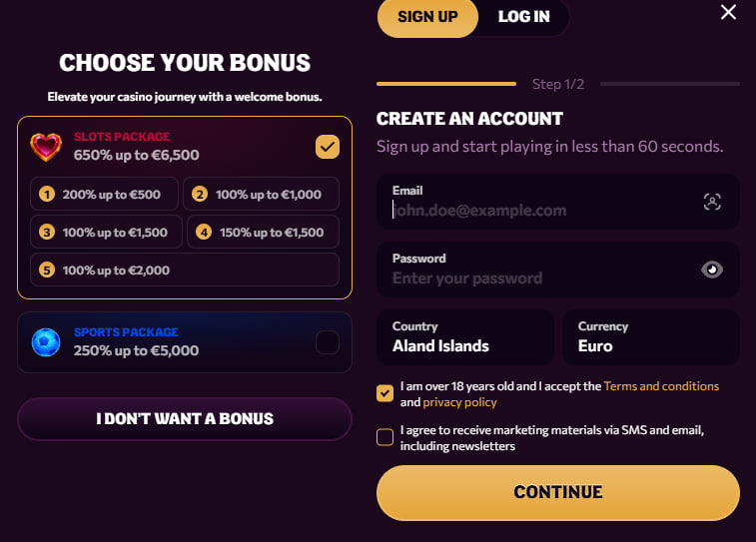The height and width of the screenshot is (542, 756).
Task: Click bonus step 3 number badge
Action: tap(46, 233)
